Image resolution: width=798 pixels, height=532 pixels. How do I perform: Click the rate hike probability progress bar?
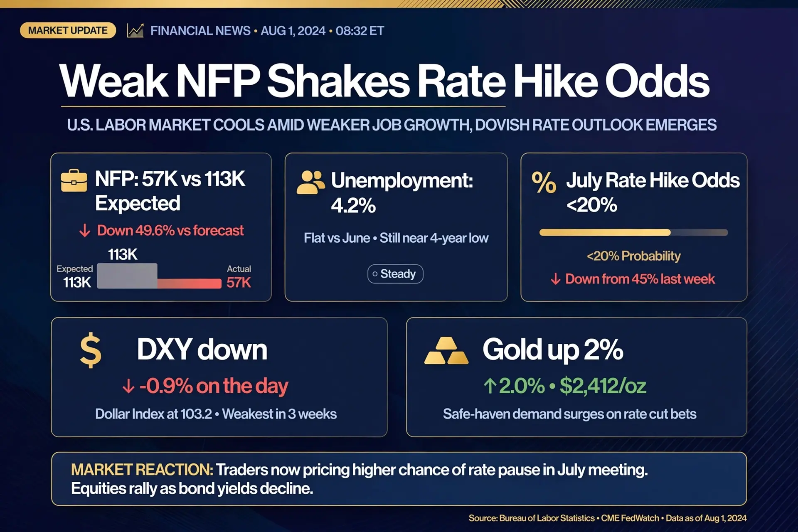[633, 233]
